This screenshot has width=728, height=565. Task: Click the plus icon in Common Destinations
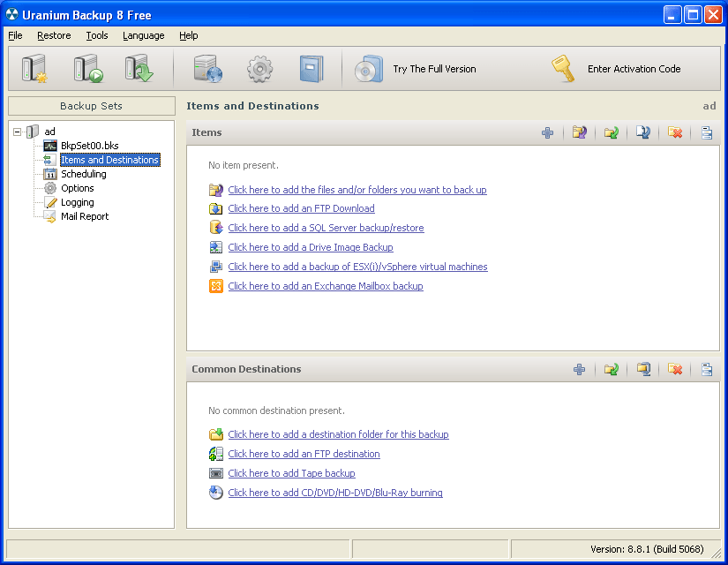point(579,369)
